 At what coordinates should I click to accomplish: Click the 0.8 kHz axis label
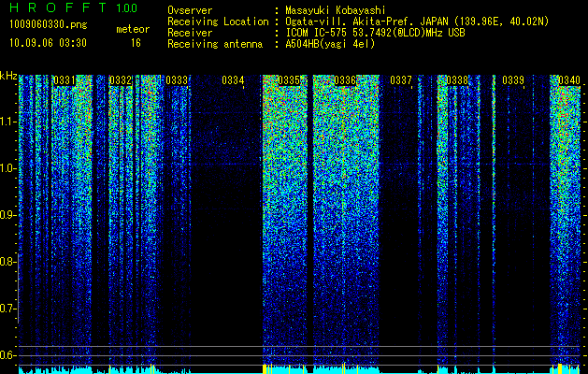pyautogui.click(x=7, y=262)
